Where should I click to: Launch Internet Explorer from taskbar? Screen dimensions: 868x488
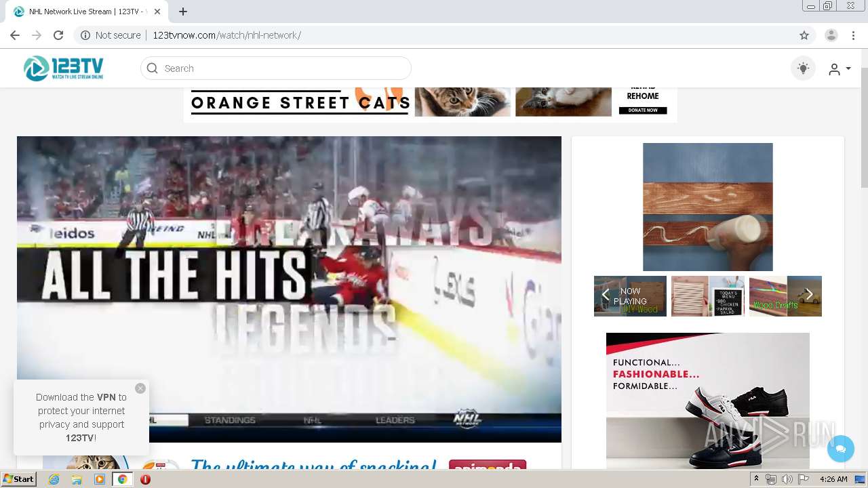pos(54,479)
